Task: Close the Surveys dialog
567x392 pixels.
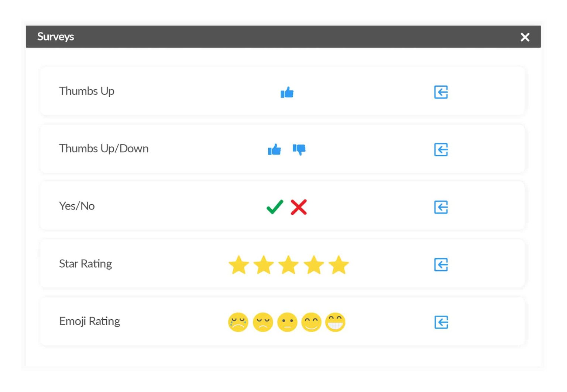Action: pos(525,37)
